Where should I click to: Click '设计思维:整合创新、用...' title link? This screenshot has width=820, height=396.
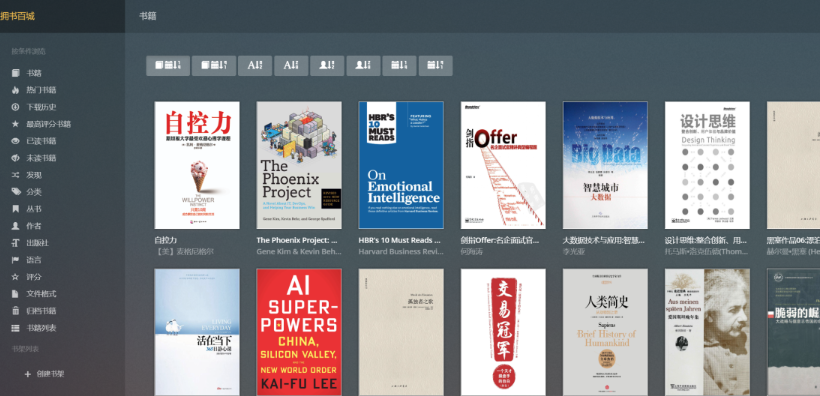706,240
